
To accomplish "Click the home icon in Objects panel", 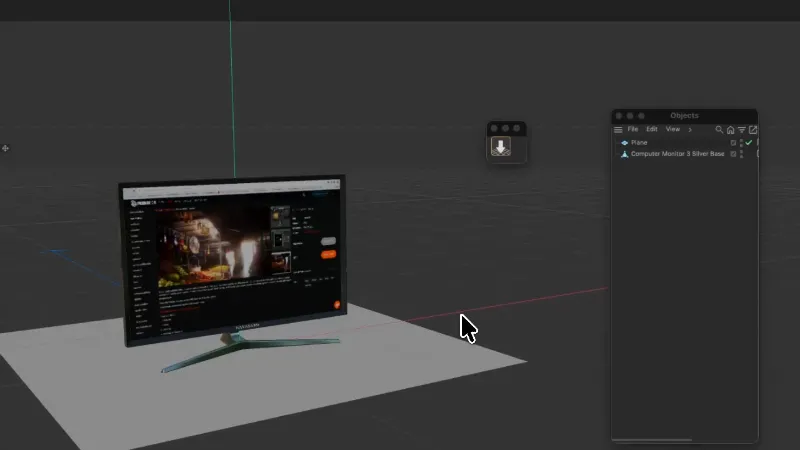I will 731,130.
